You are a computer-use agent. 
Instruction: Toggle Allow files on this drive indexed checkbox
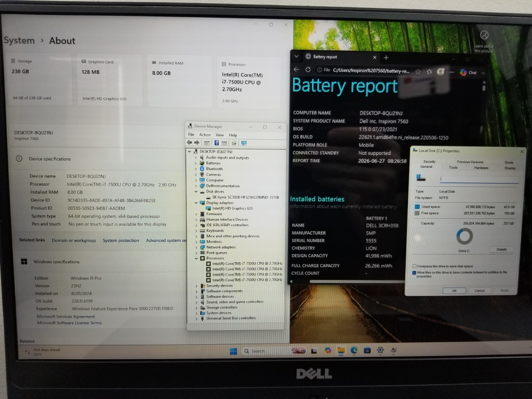pyautogui.click(x=414, y=273)
